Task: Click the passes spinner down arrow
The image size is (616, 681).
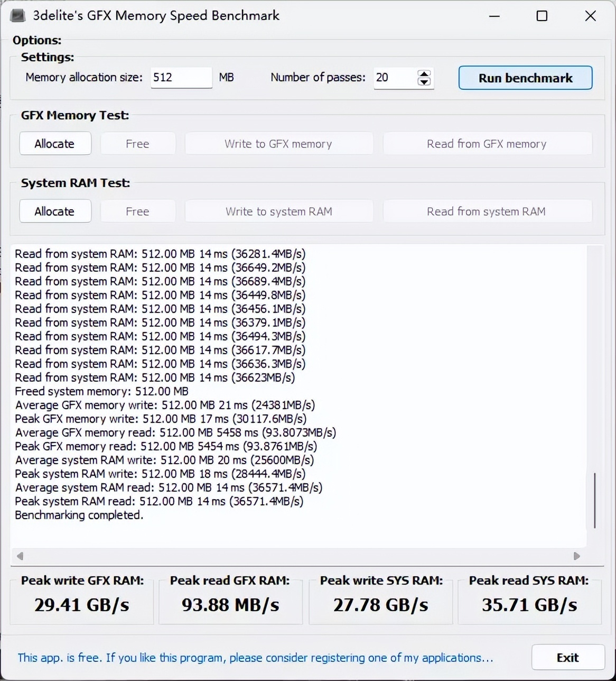Action: (424, 83)
